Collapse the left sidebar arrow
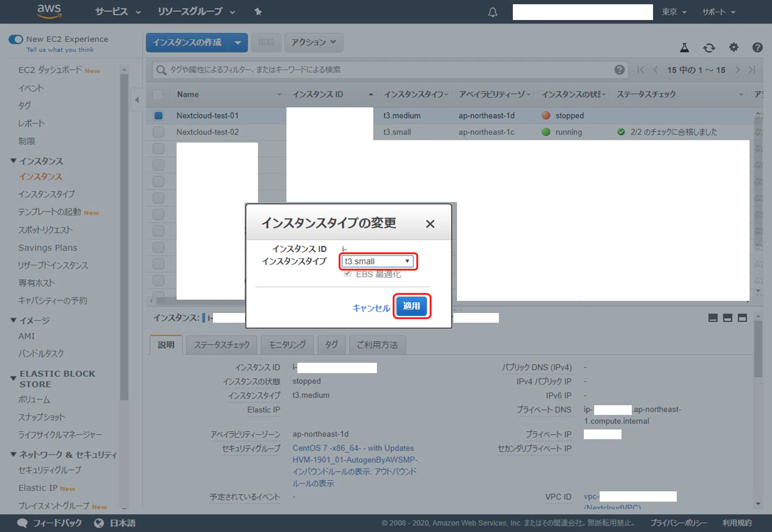Viewport: 772px width, 532px height. (x=137, y=99)
